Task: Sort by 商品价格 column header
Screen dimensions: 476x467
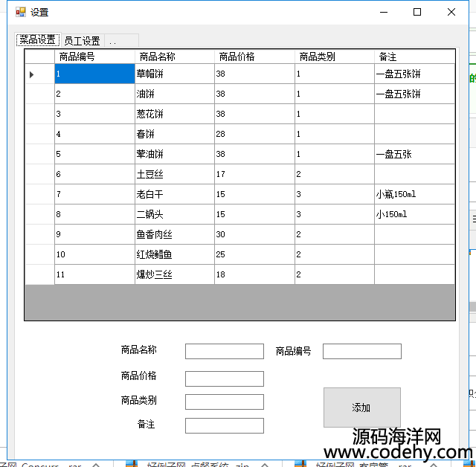Action: 254,57
